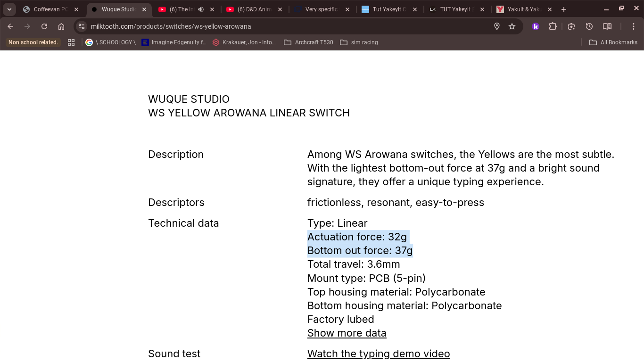Click Show more data link

pos(347,333)
